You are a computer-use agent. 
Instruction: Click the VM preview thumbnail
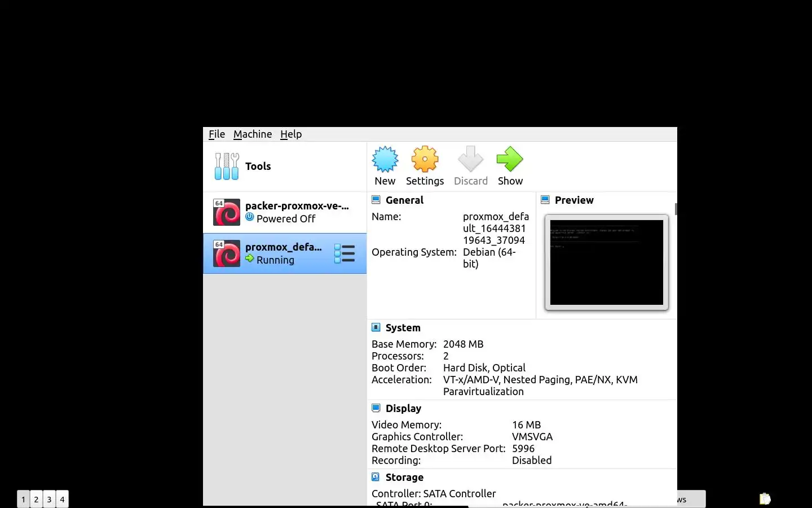pos(607,262)
